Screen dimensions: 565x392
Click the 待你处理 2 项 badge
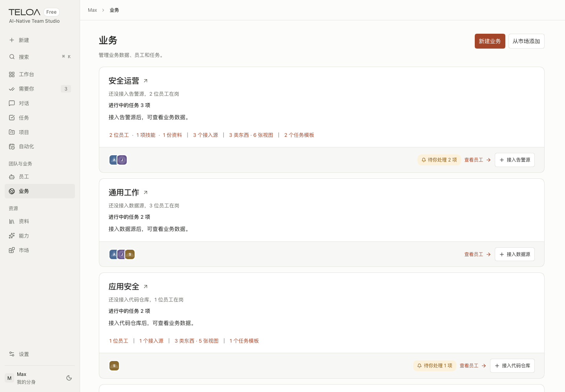tap(439, 160)
